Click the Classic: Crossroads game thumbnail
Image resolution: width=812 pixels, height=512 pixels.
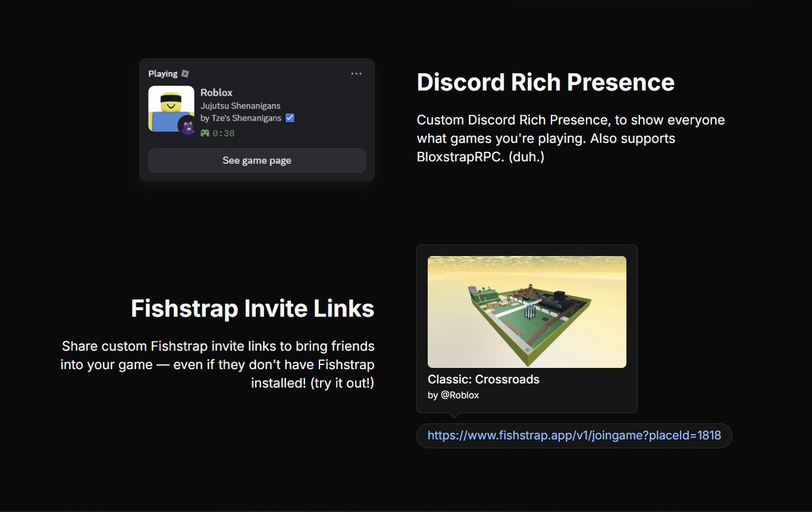point(526,312)
